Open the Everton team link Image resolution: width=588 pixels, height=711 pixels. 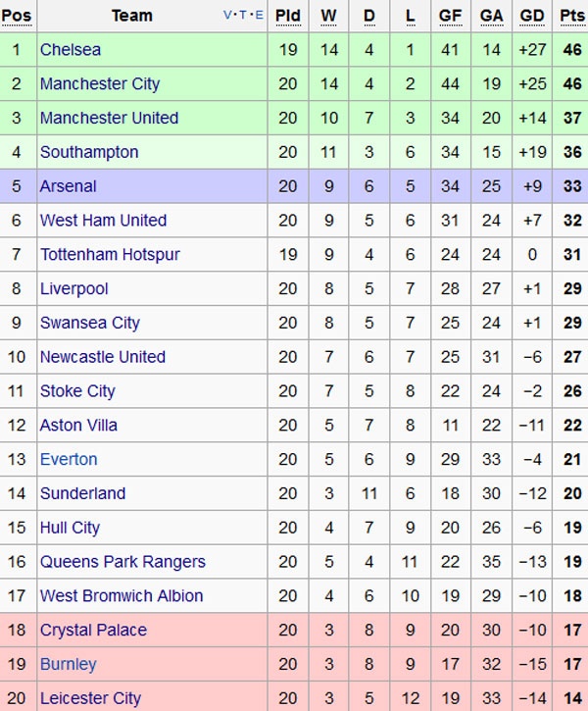[69, 459]
